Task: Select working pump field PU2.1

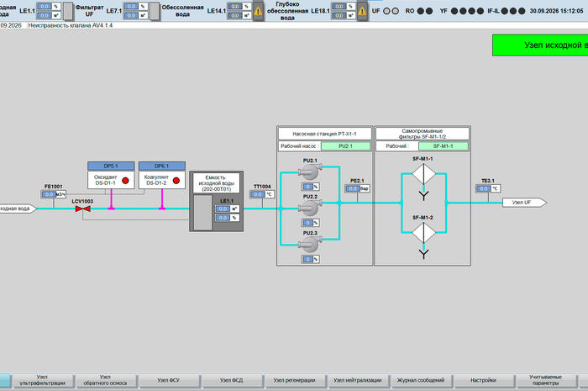Action: pyautogui.click(x=345, y=146)
